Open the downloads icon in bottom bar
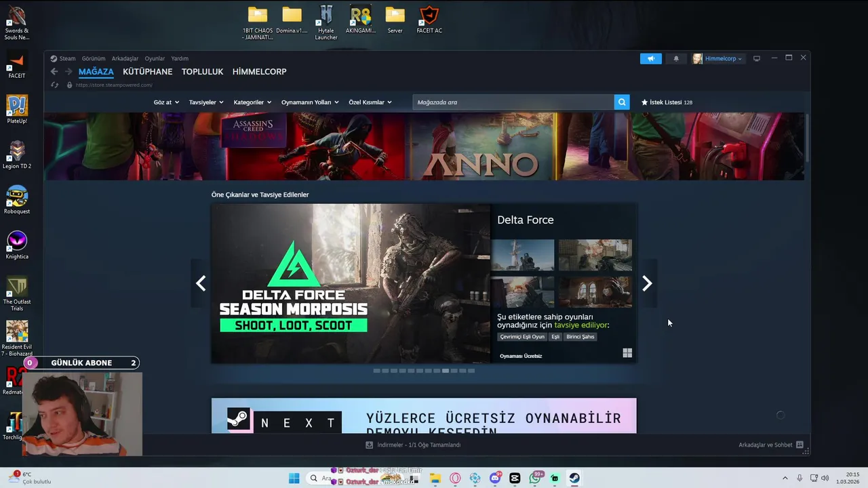The height and width of the screenshot is (488, 868). pyautogui.click(x=370, y=445)
